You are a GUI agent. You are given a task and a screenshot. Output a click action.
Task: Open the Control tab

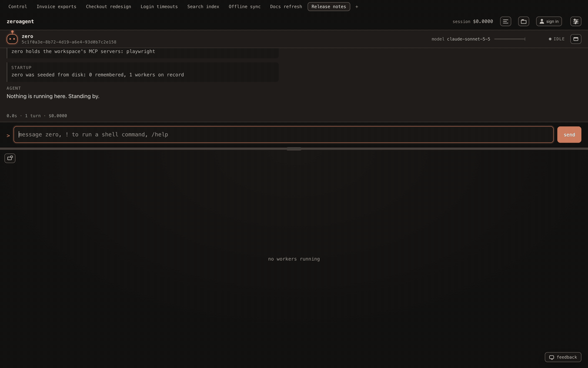(x=18, y=6)
